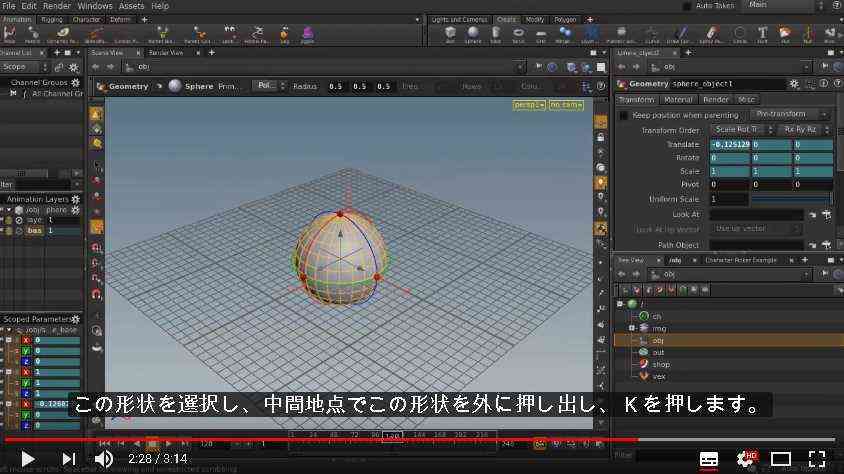Open the File menu
This screenshot has height=474, width=844.
[9, 6]
